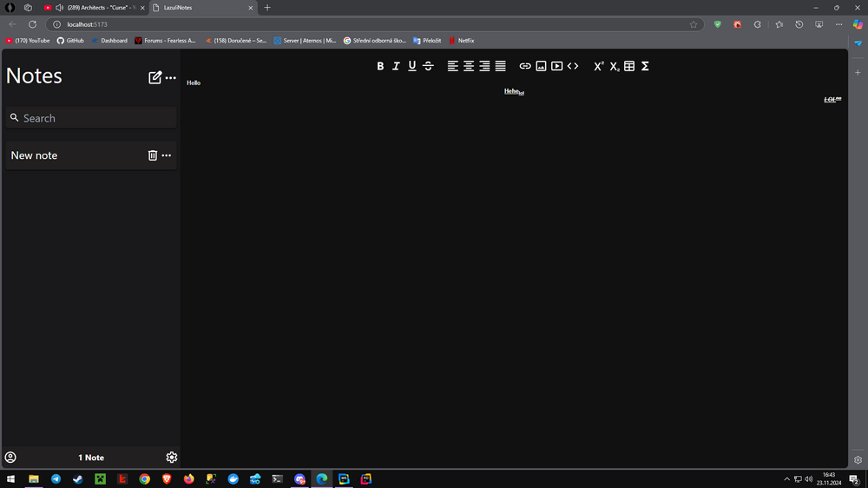Reload the current page

(33, 24)
